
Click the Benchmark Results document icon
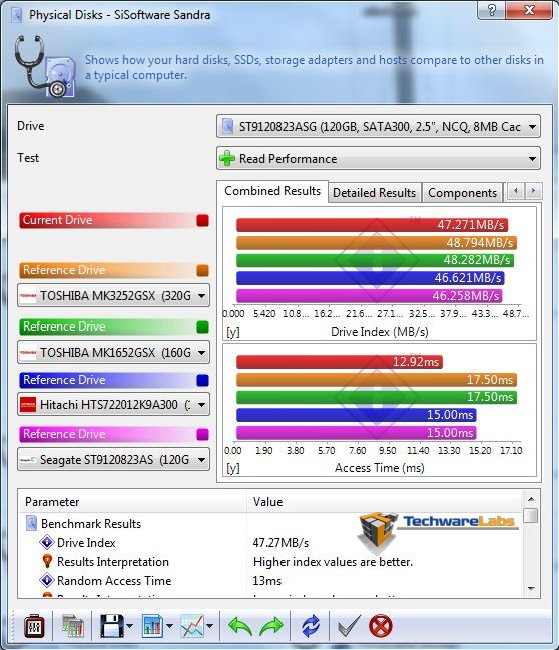pyautogui.click(x=32, y=523)
